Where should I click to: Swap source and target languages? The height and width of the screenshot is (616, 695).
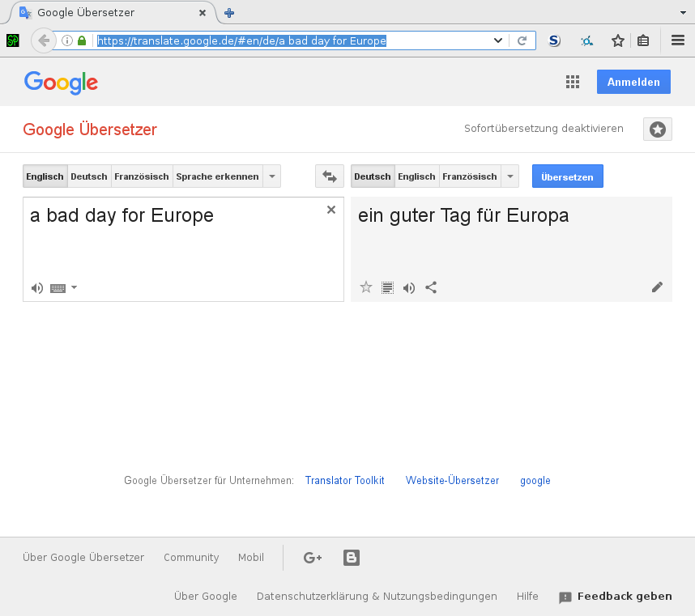(x=330, y=176)
